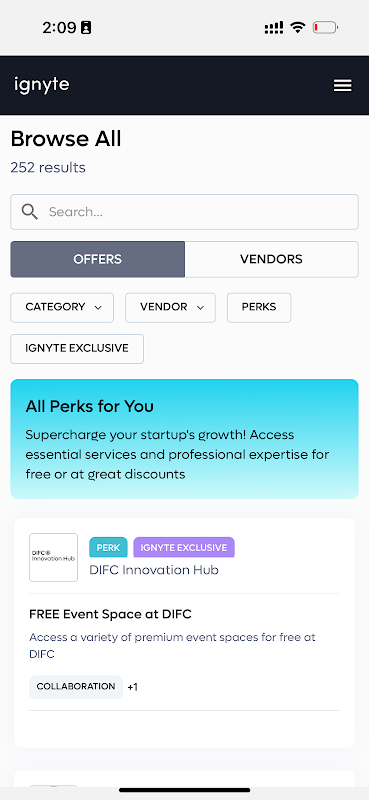The width and height of the screenshot is (369, 800).
Task: Open the FREE Event Space at DIFC offer
Action: click(x=110, y=614)
